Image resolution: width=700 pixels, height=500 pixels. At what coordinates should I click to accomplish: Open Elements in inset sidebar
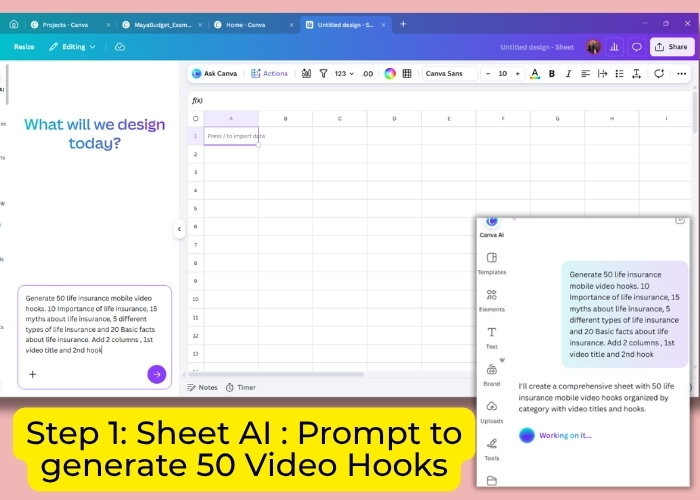click(x=492, y=300)
